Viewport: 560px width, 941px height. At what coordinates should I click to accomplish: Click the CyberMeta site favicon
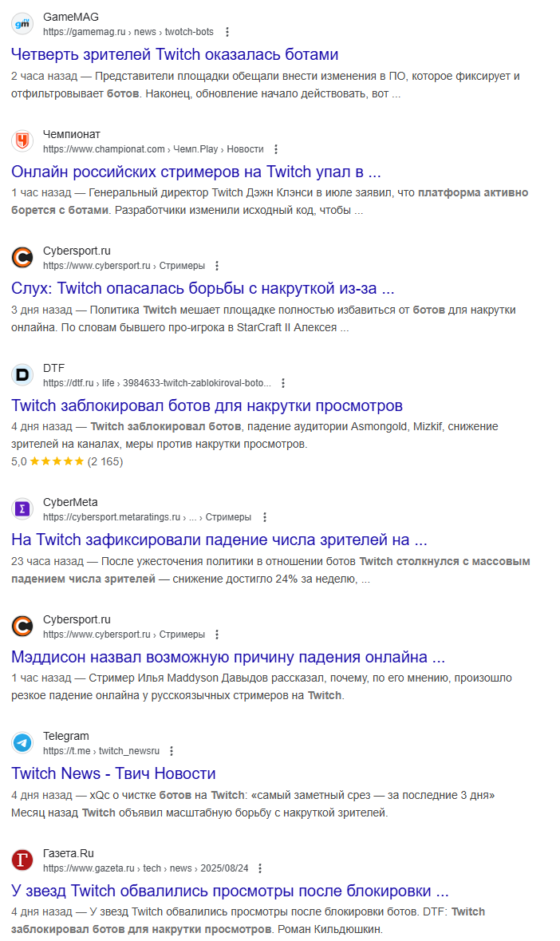[22, 509]
